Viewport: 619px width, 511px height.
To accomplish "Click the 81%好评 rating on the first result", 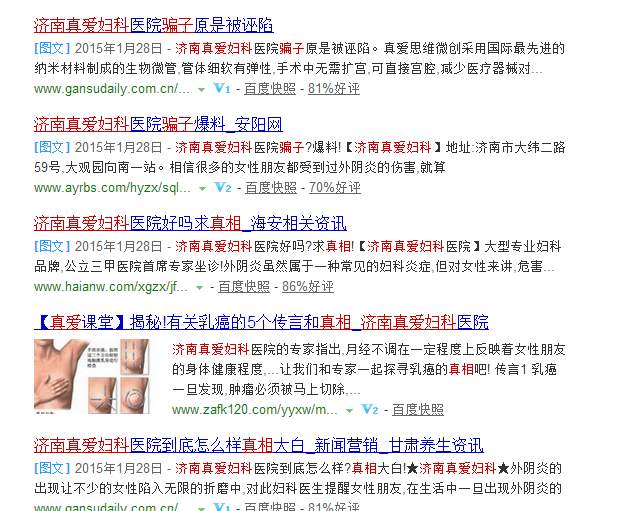I will [x=334, y=88].
